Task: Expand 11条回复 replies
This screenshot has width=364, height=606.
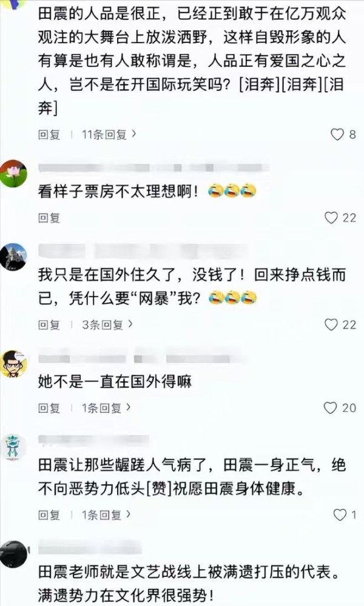Action: tap(109, 134)
